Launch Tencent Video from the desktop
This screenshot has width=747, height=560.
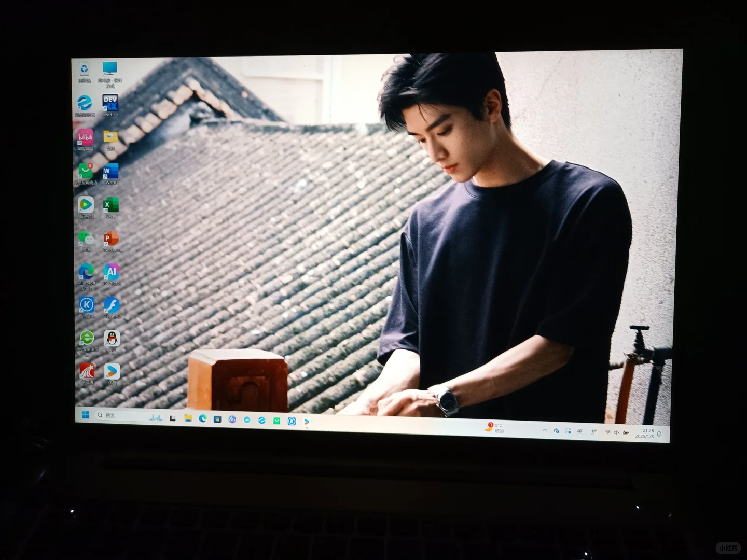point(86,207)
